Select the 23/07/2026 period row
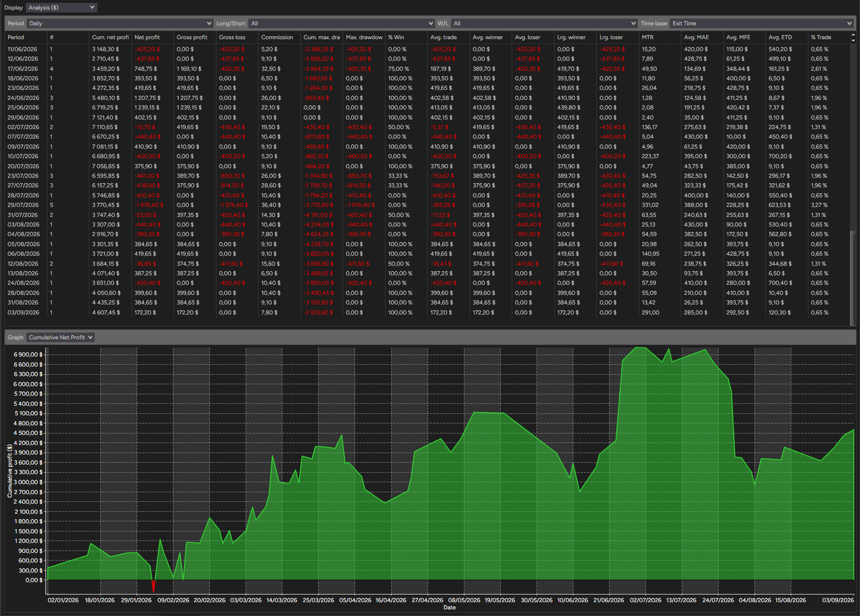The image size is (860, 616). tap(428, 176)
